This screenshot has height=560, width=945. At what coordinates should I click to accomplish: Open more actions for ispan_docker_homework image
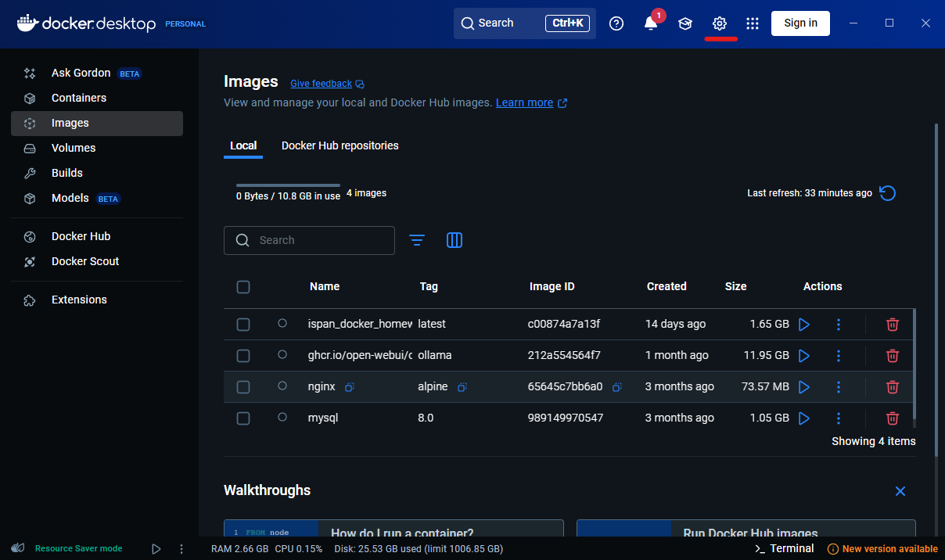point(839,324)
